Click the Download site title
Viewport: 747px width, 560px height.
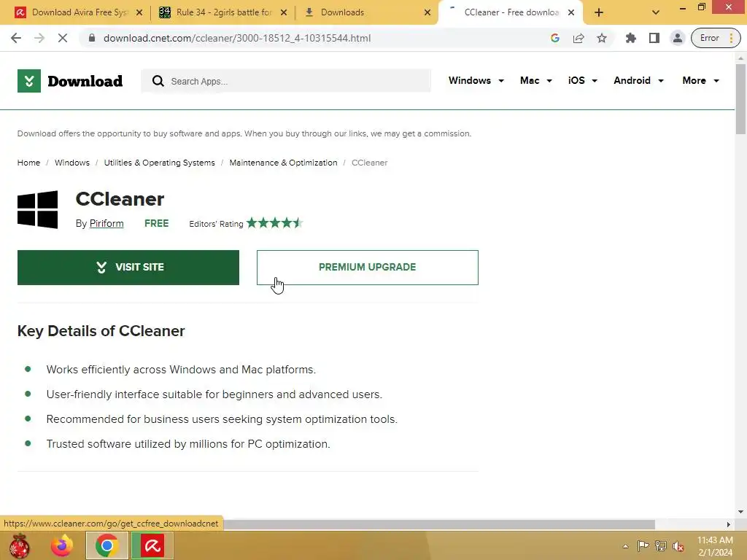click(x=85, y=81)
